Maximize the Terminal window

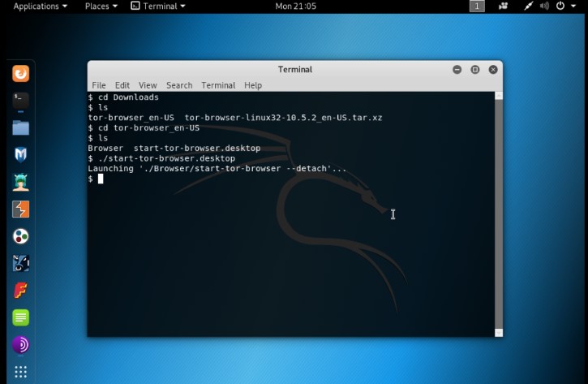[474, 70]
